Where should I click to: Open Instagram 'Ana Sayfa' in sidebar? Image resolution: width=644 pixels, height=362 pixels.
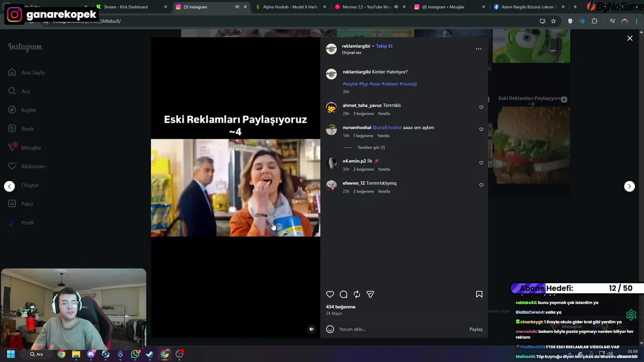[27, 72]
